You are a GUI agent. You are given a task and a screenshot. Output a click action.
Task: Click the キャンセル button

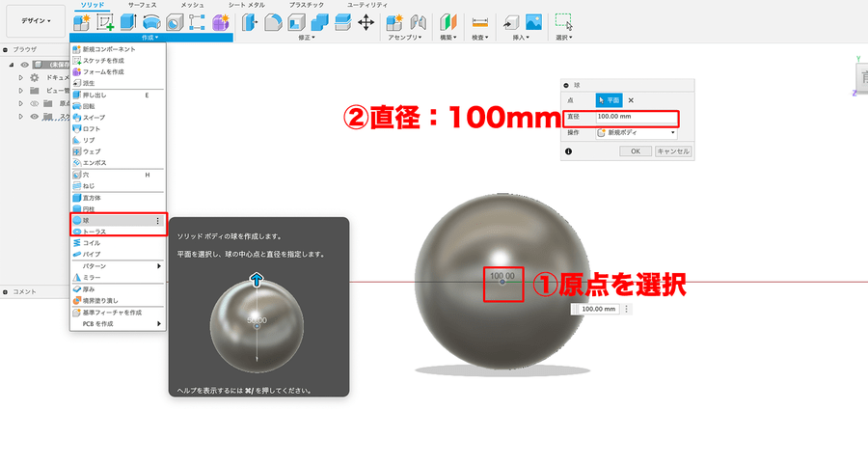(x=673, y=151)
